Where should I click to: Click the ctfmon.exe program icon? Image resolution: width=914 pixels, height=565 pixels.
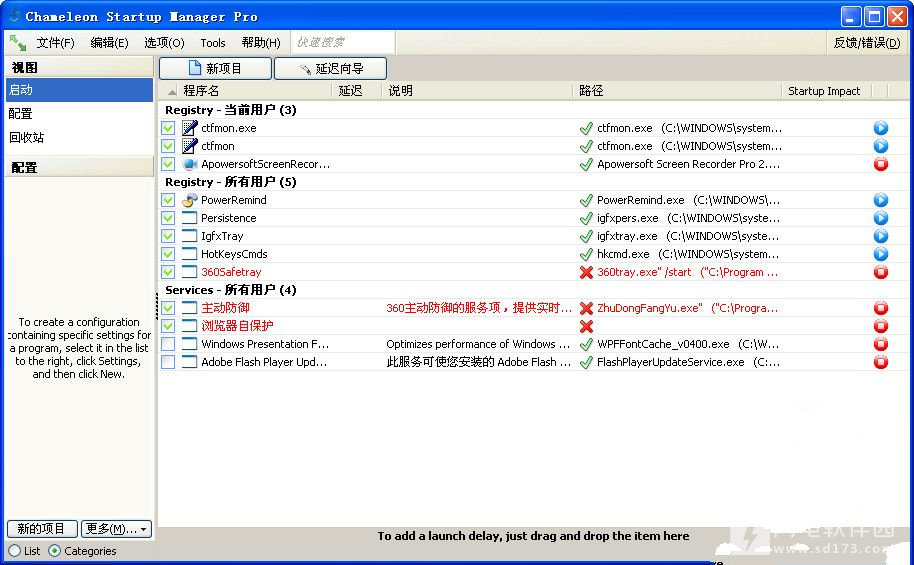tap(189, 128)
